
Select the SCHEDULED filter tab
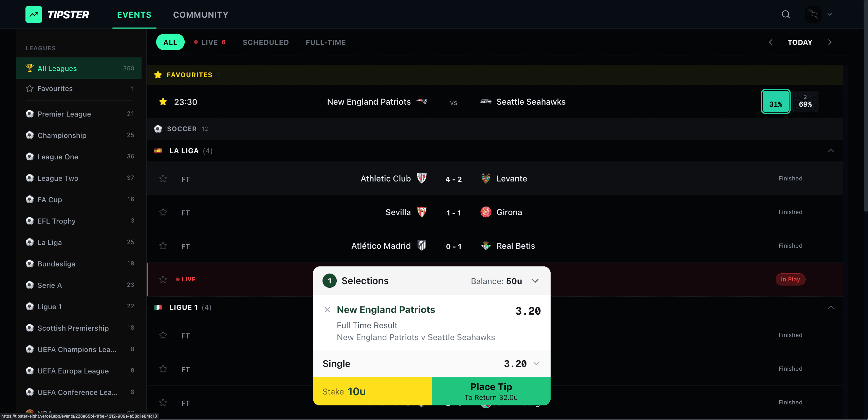click(x=265, y=42)
